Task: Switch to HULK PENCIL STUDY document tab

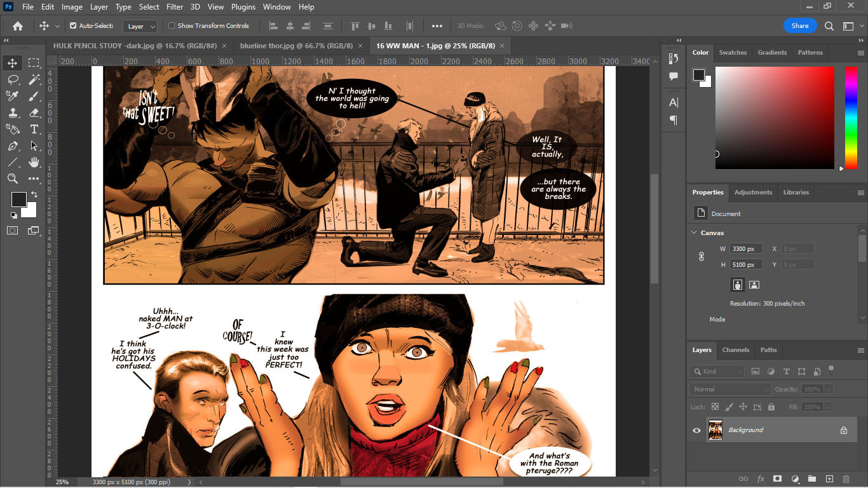Action: pyautogui.click(x=135, y=46)
